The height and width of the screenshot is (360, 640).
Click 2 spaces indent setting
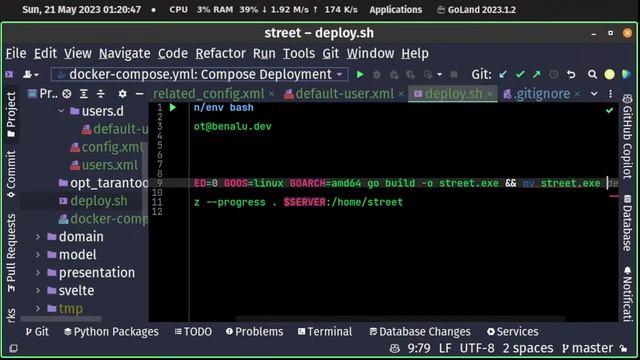coord(528,348)
